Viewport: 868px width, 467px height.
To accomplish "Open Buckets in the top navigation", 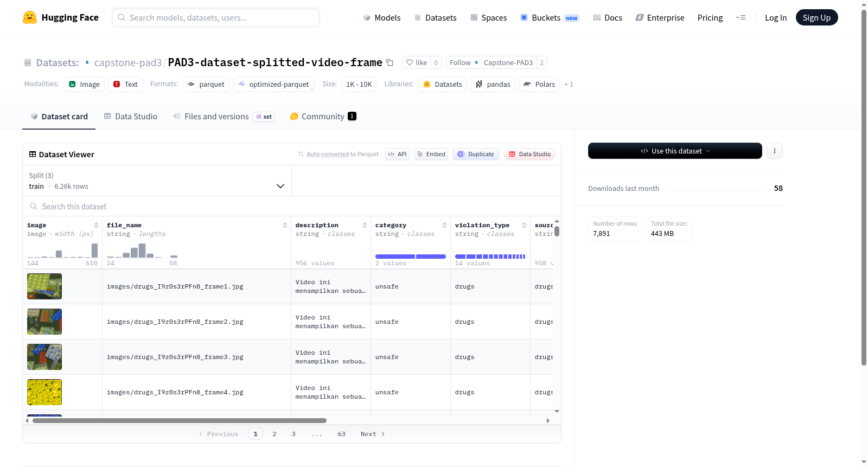I will (x=550, y=17).
